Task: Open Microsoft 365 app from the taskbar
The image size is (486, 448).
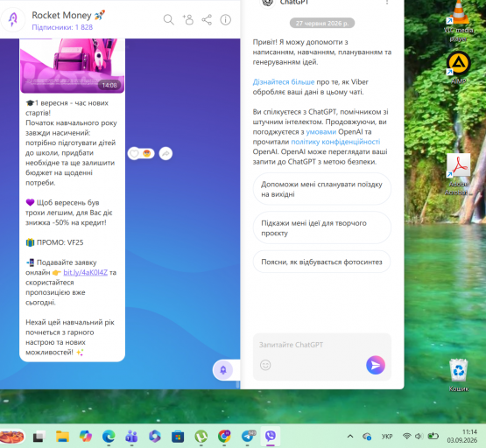Action: pos(155,437)
